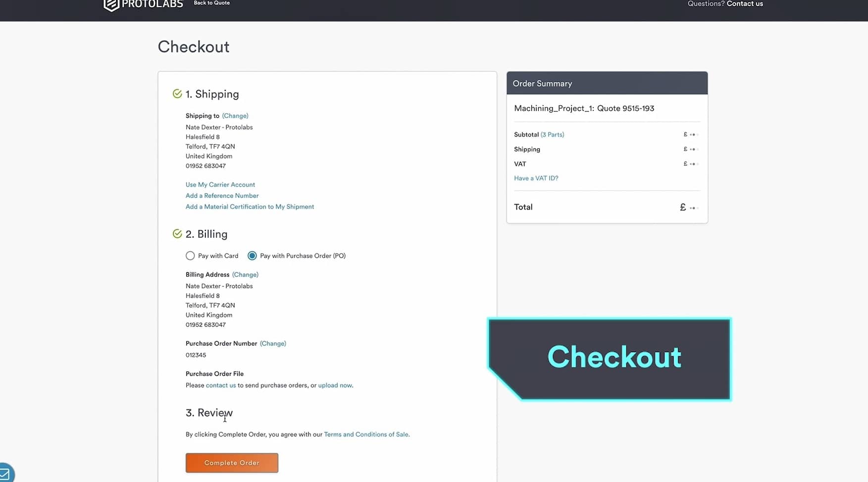Change the Purchase Order Number
Image resolution: width=868 pixels, height=482 pixels.
(273, 343)
